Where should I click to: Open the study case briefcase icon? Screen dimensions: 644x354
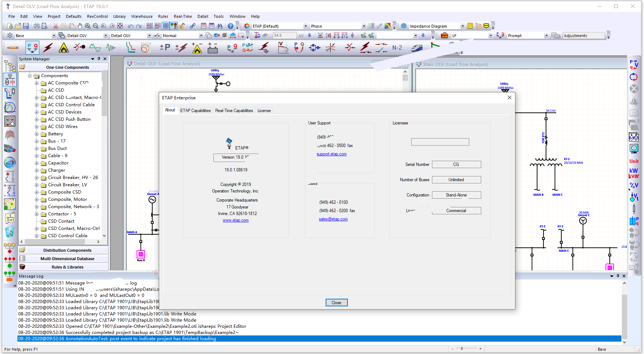click(x=444, y=35)
